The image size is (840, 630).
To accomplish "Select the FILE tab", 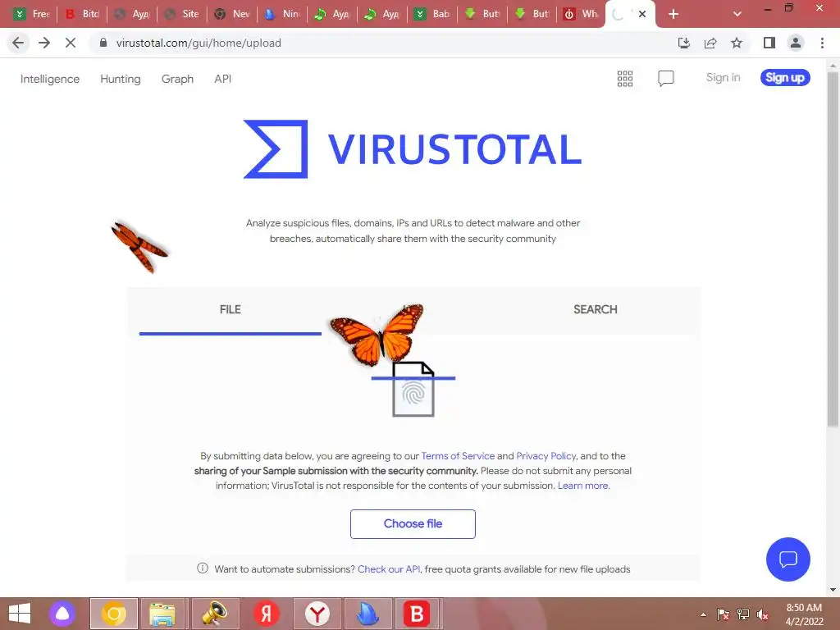I will pyautogui.click(x=231, y=309).
